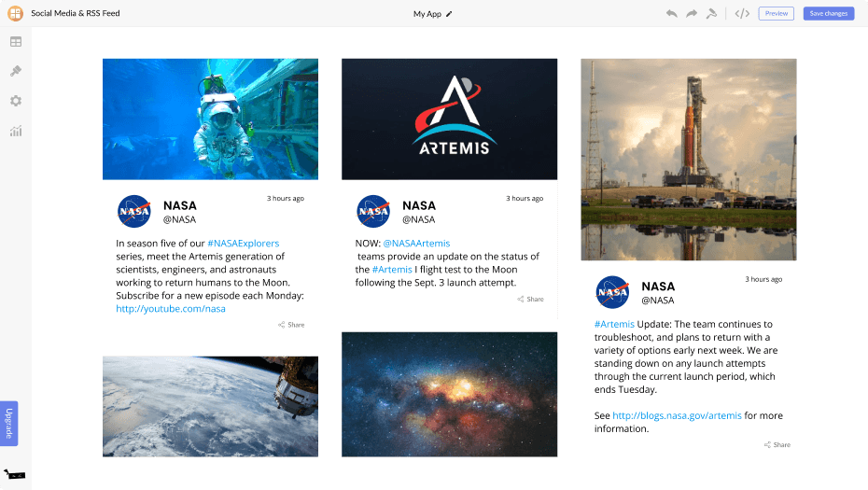The image size is (868, 490).
Task: Open the Earth from orbit image
Action: tap(210, 406)
